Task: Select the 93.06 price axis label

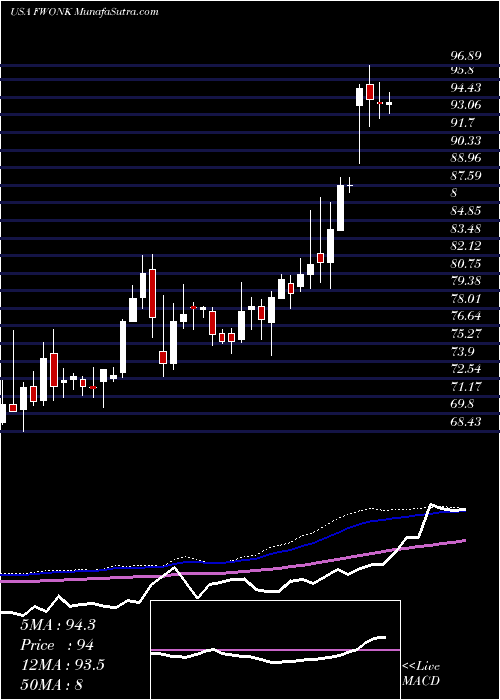Action: 466,105
